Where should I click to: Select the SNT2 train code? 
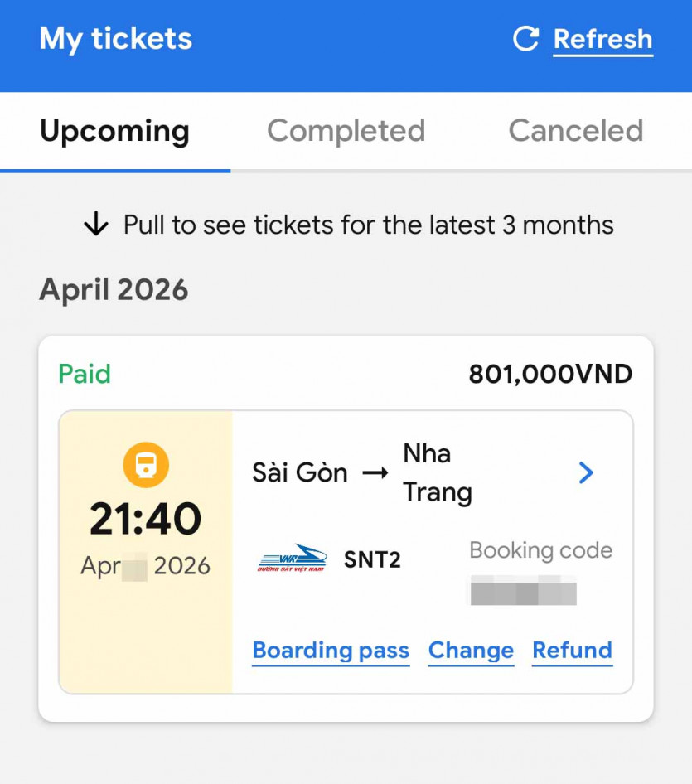(x=372, y=560)
